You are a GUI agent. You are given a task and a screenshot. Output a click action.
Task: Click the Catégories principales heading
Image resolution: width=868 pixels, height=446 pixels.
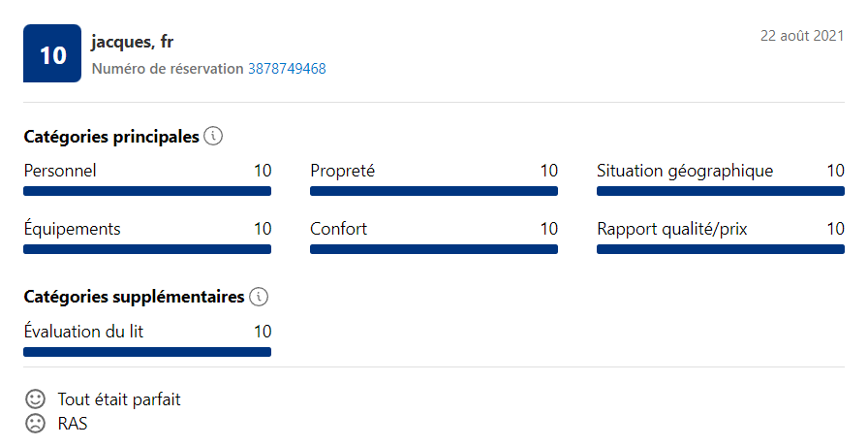click(111, 137)
